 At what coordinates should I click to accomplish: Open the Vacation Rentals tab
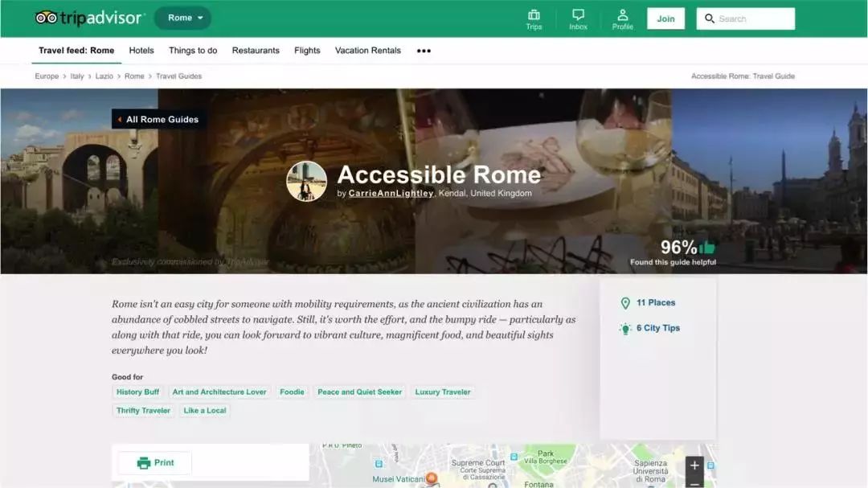(x=367, y=51)
